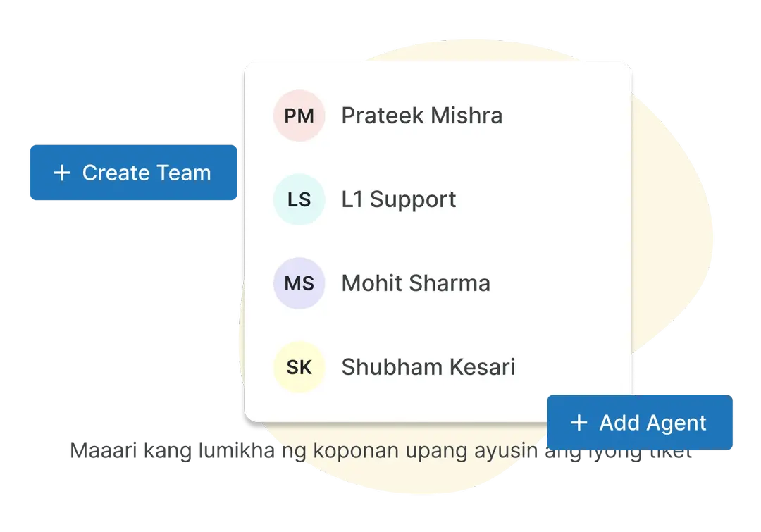
Task: Click the plus icon on Create Team
Action: [x=62, y=173]
